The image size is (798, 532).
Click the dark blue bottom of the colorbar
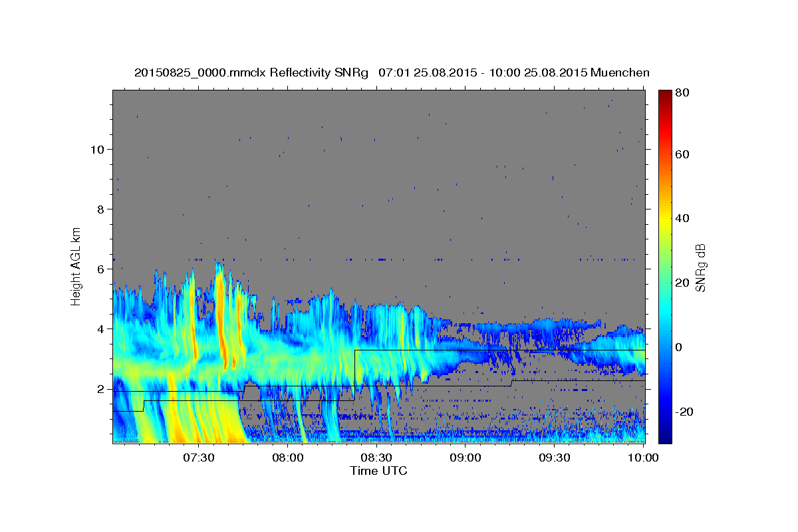pos(665,437)
